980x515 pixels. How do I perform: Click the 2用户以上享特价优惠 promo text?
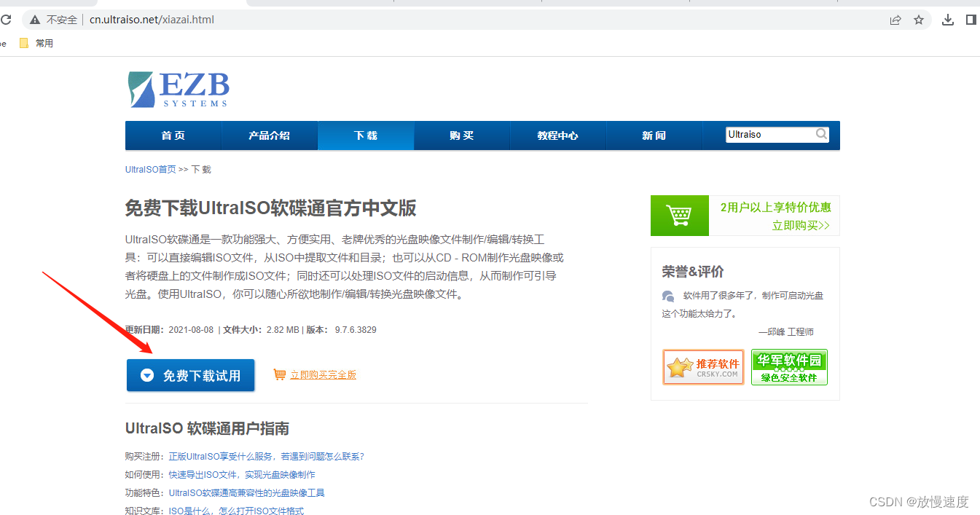775,208
